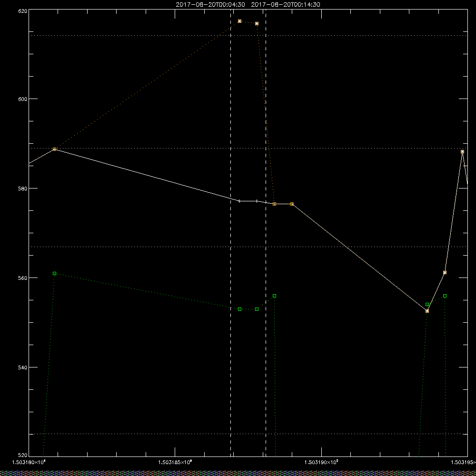Click the title timestamp 2017-08-20T00:04:30

(210, 5)
